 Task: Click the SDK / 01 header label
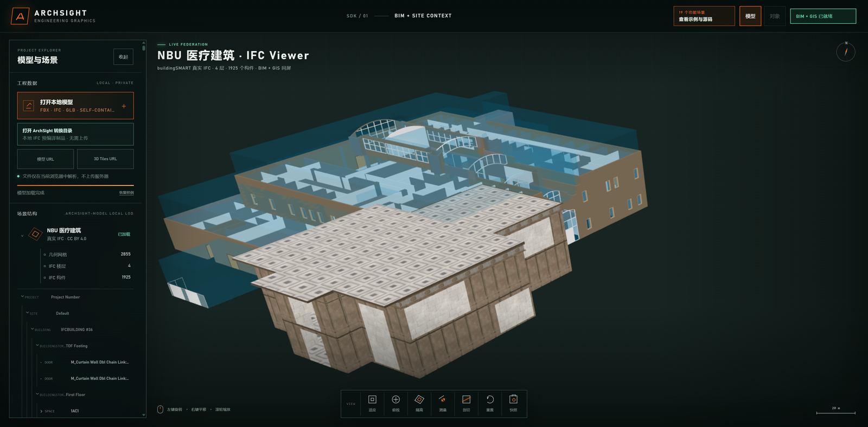(x=358, y=16)
